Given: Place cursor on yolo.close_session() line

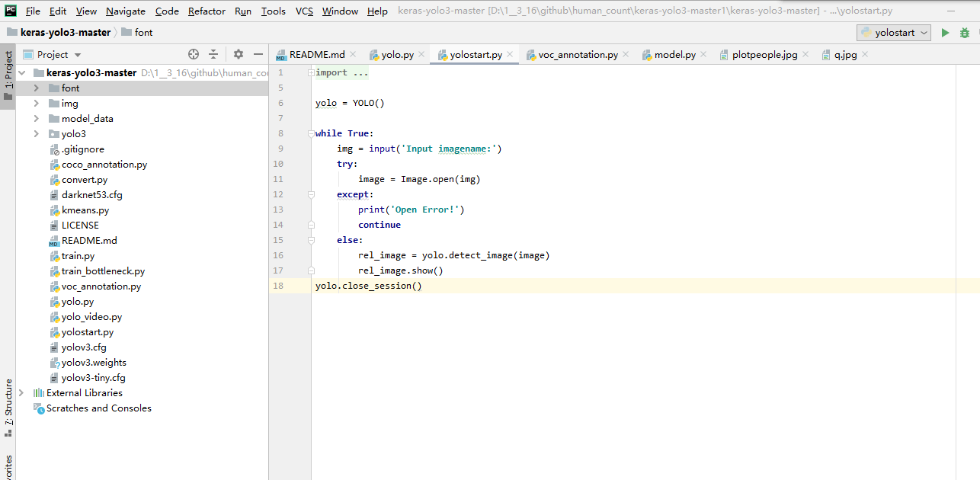Looking at the screenshot, I should pos(369,286).
